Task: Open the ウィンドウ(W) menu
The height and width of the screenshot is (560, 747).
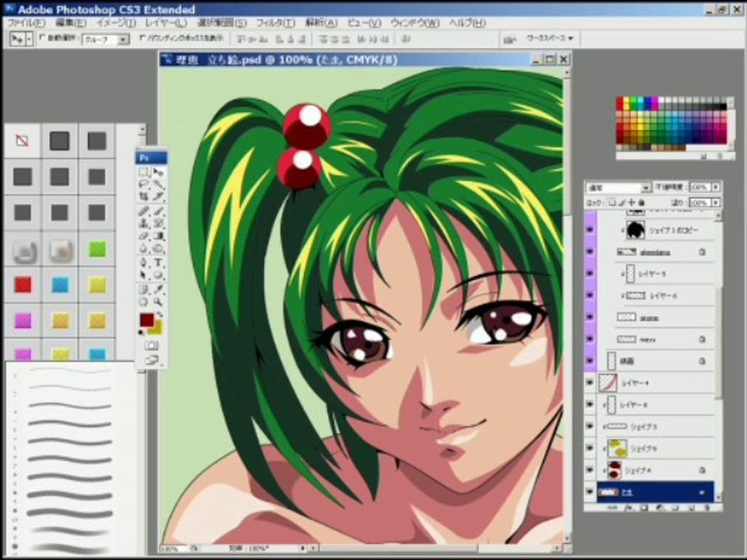Action: click(415, 23)
